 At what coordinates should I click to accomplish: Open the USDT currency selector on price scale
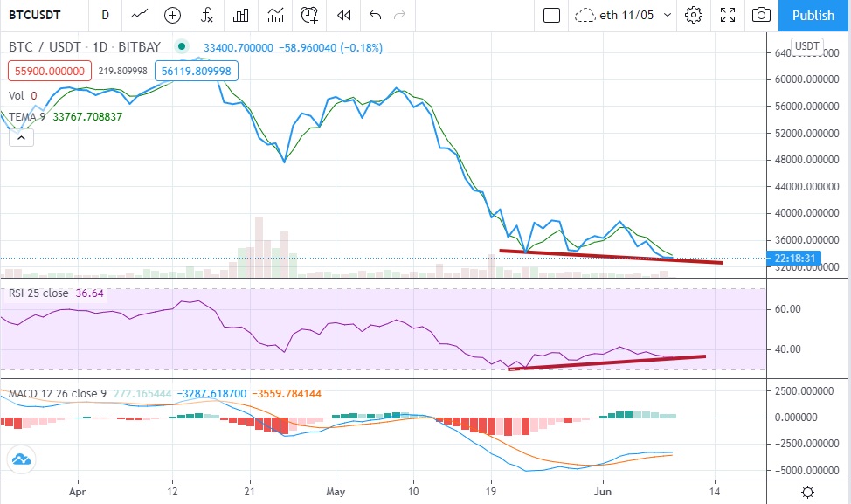[x=806, y=45]
